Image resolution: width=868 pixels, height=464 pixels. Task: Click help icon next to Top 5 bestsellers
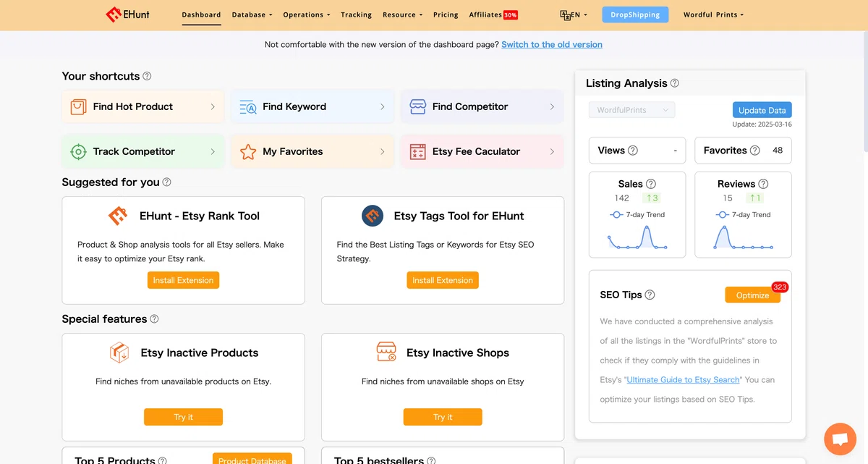coord(431,460)
